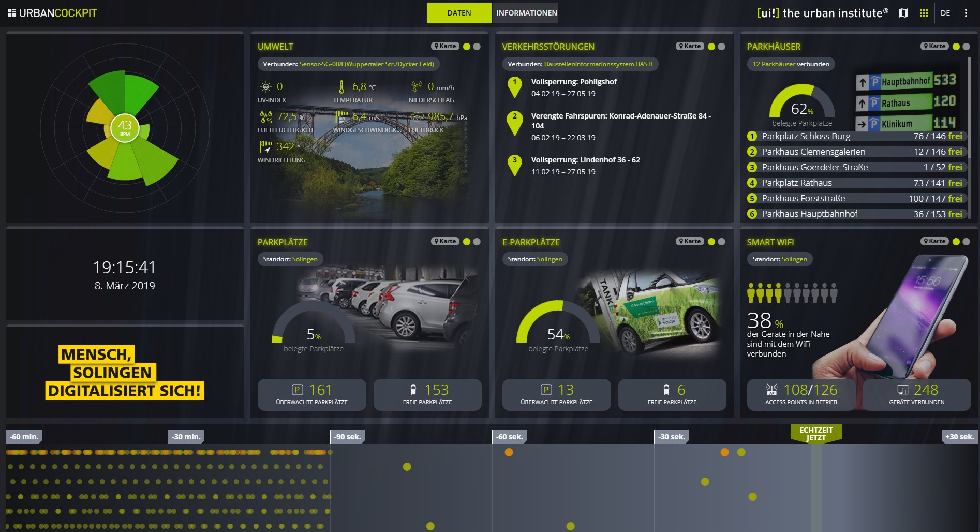Switch to the Informationen tab

click(526, 13)
